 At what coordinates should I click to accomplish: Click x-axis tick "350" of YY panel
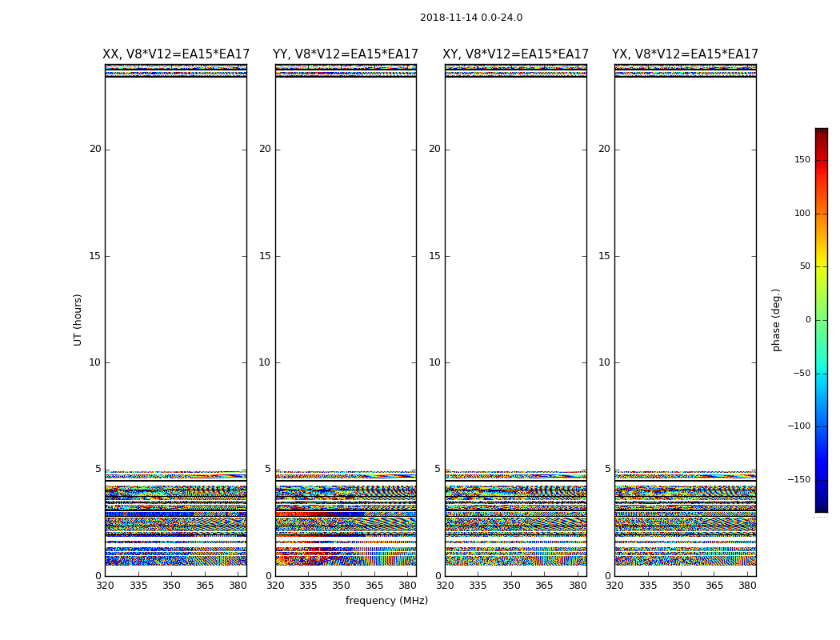click(342, 586)
